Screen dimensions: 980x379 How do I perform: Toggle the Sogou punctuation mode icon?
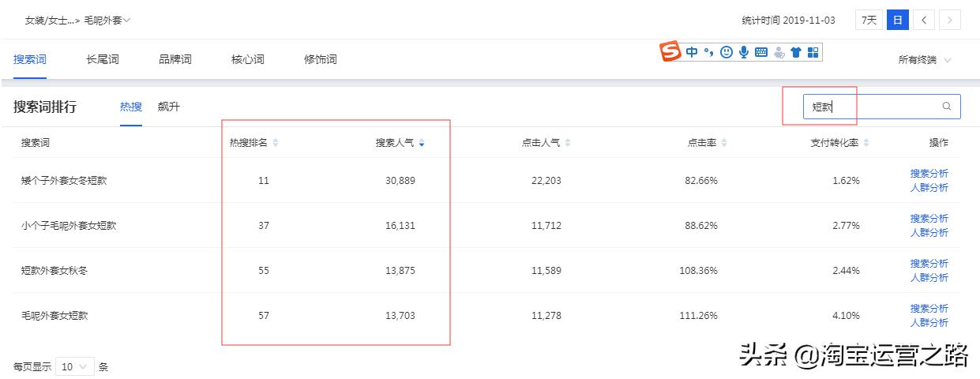tap(708, 52)
